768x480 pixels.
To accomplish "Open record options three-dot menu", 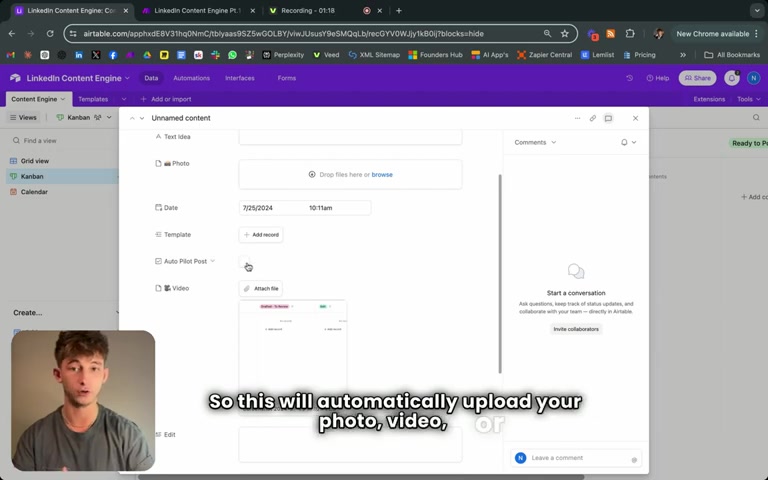I will pyautogui.click(x=577, y=119).
